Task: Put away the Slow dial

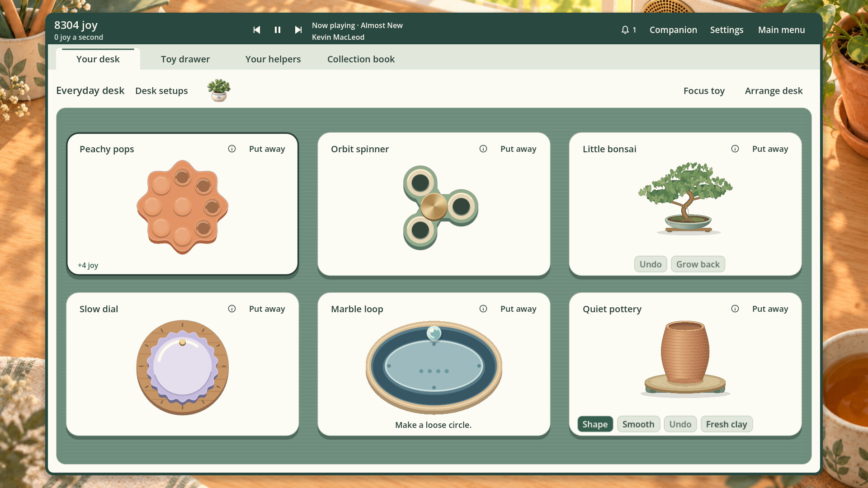Action: (267, 309)
